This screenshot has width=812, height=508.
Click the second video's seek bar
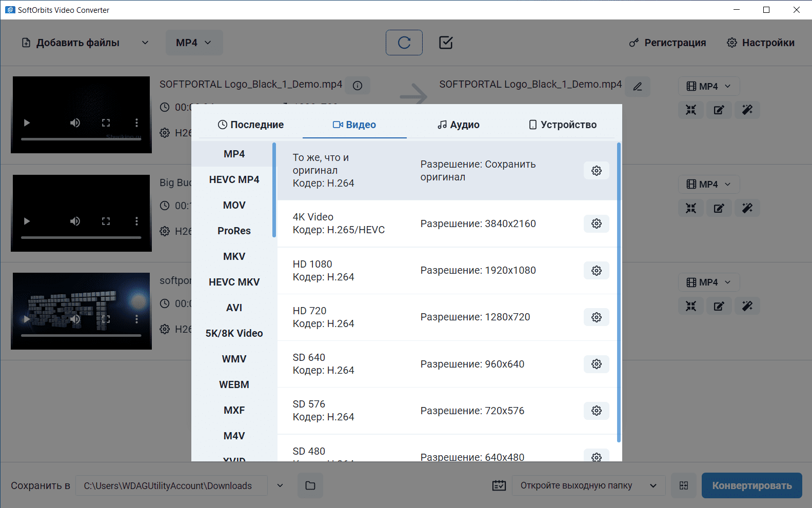(81, 237)
